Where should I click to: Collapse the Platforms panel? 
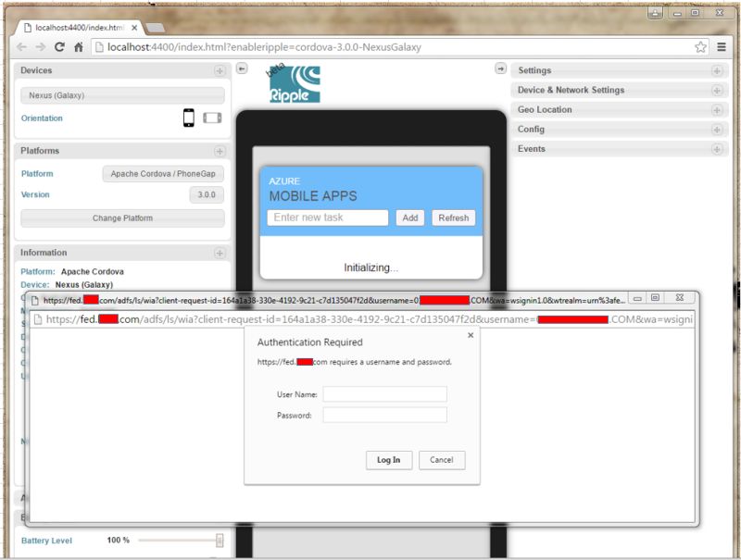point(220,150)
